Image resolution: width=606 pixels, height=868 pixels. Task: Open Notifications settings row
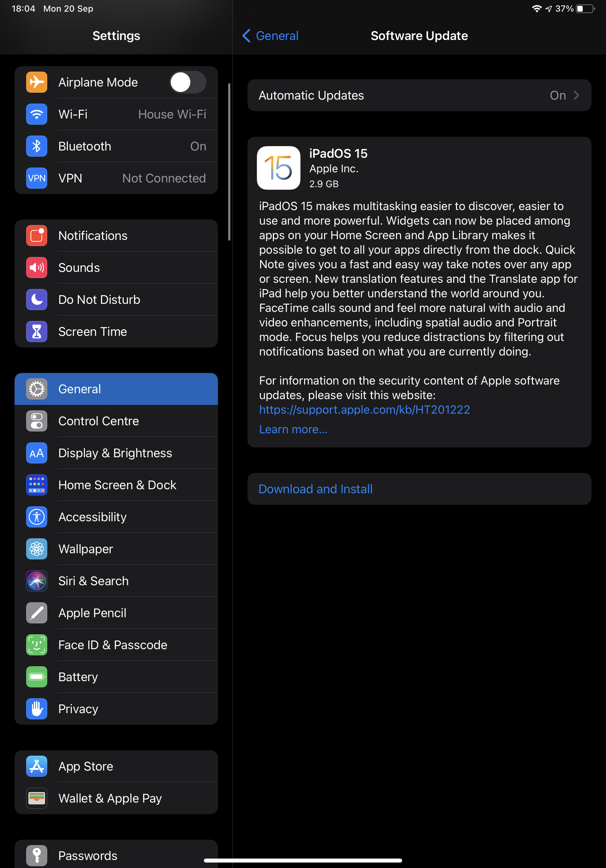(x=116, y=236)
